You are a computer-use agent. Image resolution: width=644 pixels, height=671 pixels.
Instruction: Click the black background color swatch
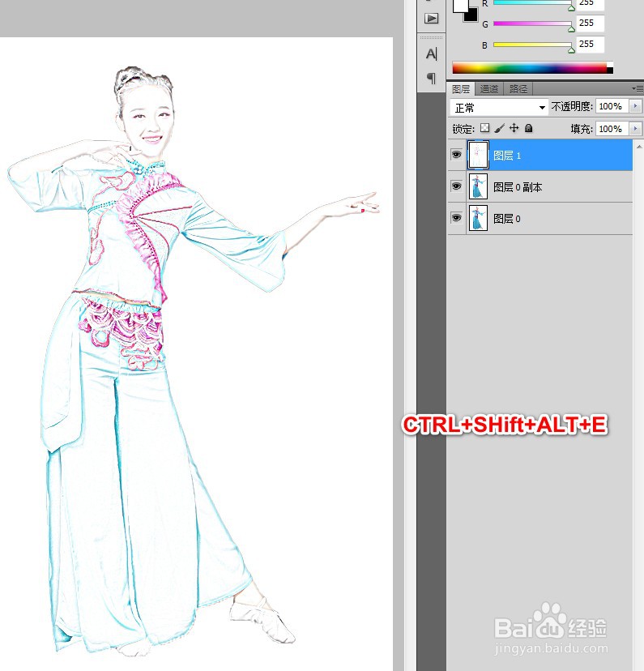click(x=472, y=16)
